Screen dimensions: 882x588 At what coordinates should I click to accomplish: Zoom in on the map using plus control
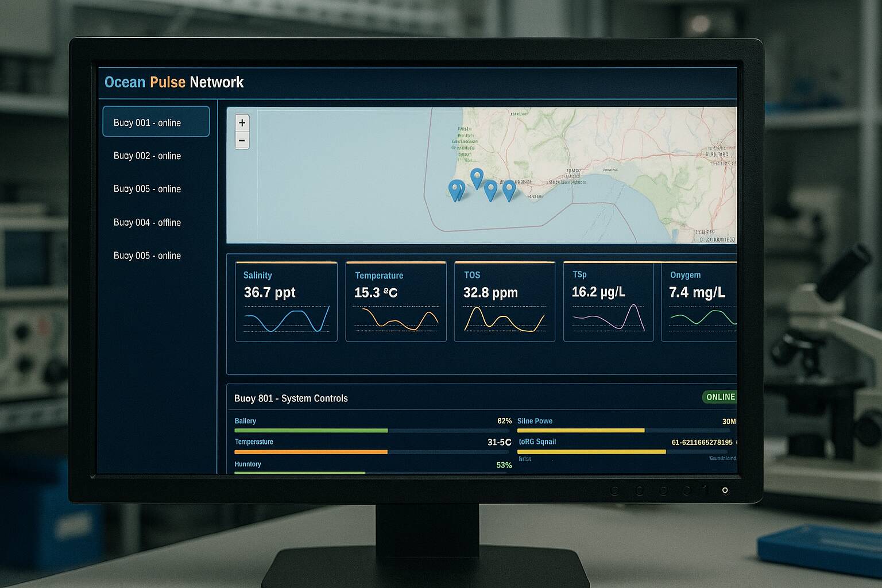(x=242, y=122)
